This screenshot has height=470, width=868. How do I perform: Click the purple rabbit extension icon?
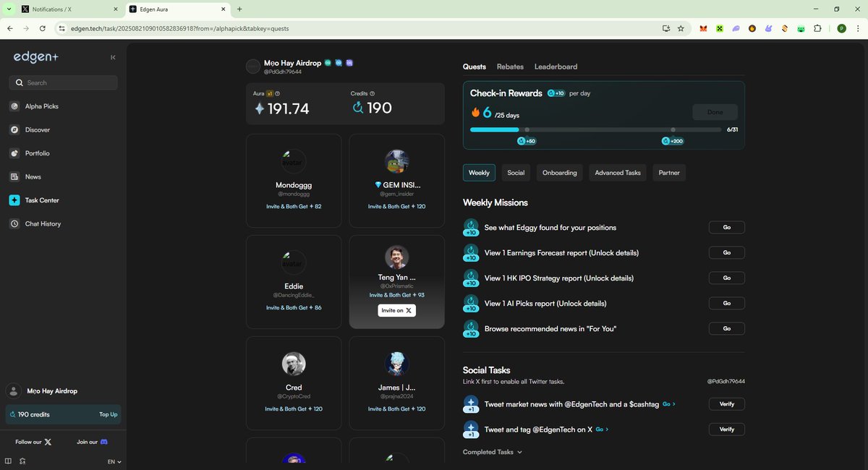[x=769, y=28]
